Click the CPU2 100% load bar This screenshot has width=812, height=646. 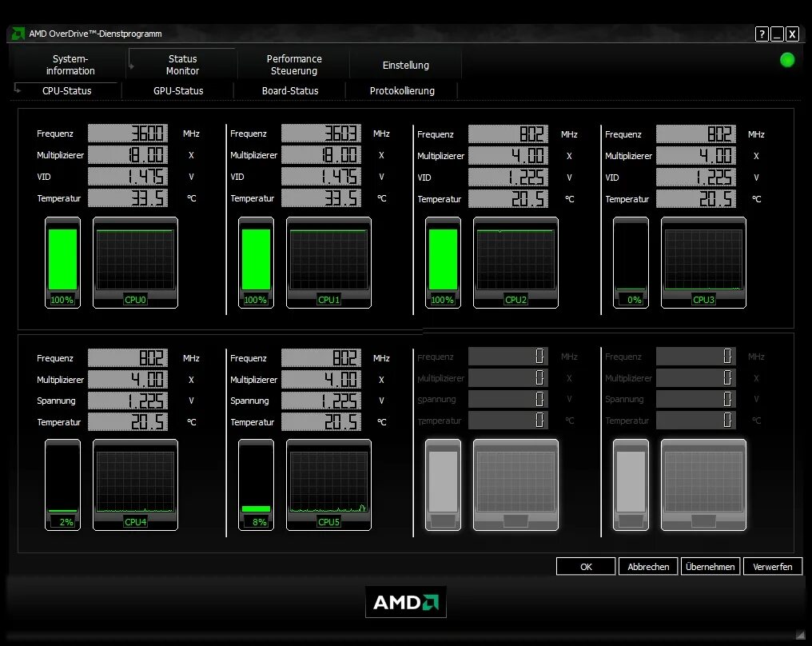pos(443,263)
